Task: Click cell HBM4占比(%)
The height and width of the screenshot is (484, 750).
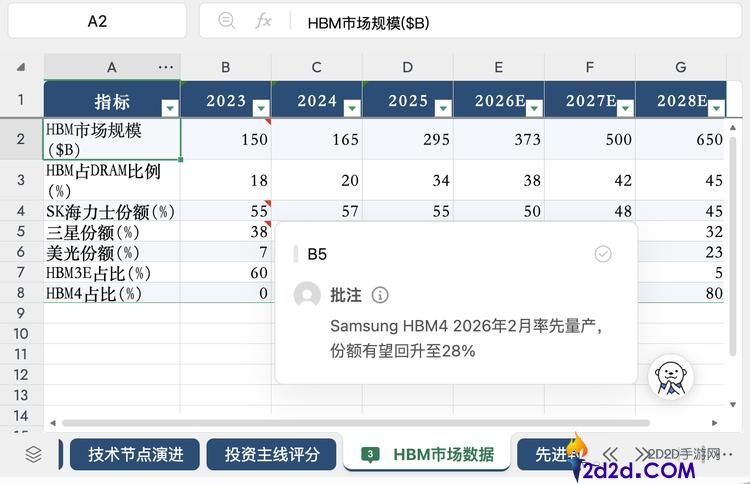Action: [112, 293]
